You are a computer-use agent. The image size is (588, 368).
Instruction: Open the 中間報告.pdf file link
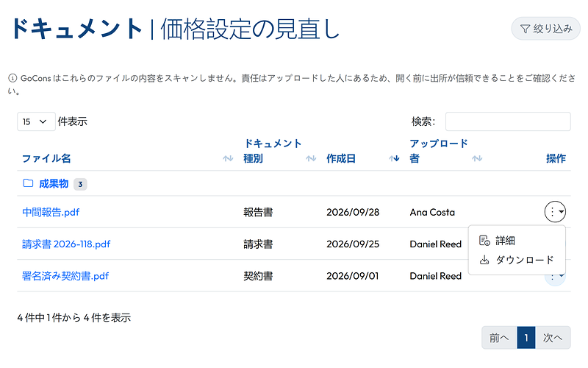(51, 212)
